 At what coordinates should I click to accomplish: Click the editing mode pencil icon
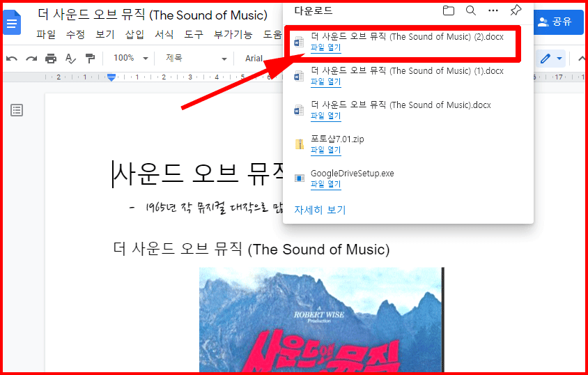point(546,59)
